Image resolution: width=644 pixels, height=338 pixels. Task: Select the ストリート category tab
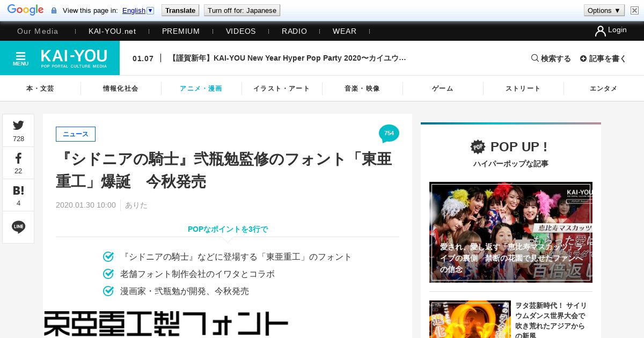tap(523, 89)
